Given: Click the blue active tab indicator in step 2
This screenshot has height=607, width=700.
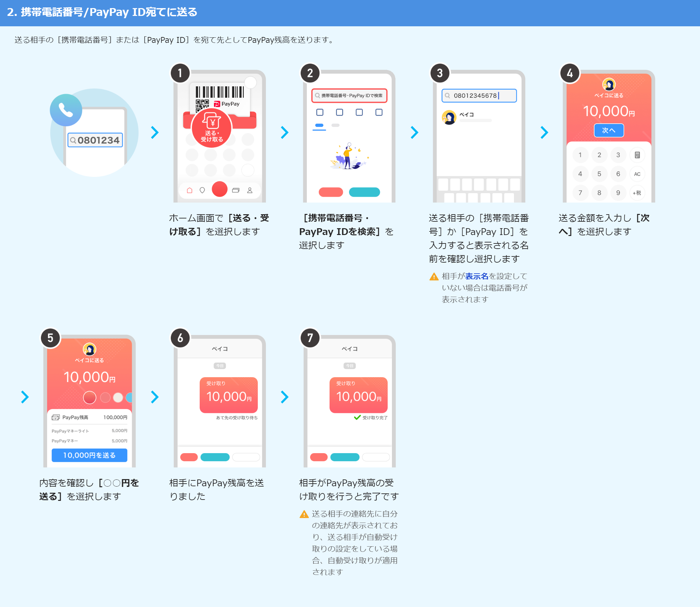Looking at the screenshot, I should (x=319, y=126).
